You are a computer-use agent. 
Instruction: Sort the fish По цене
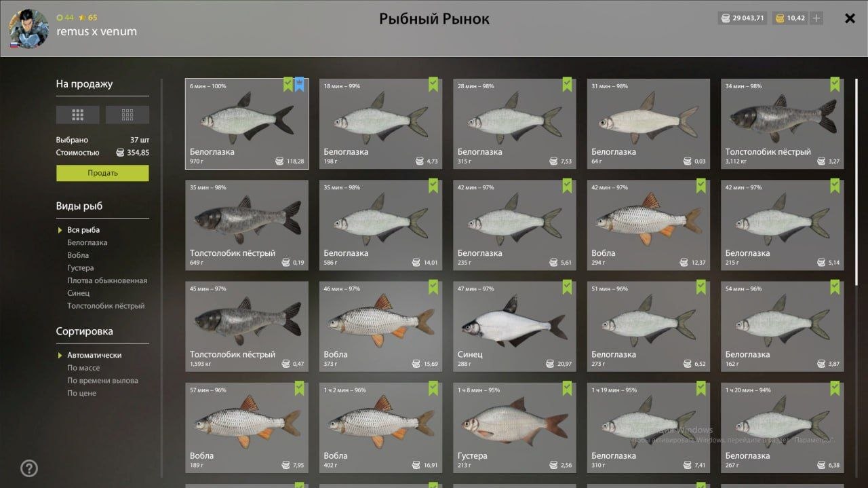[x=81, y=393]
